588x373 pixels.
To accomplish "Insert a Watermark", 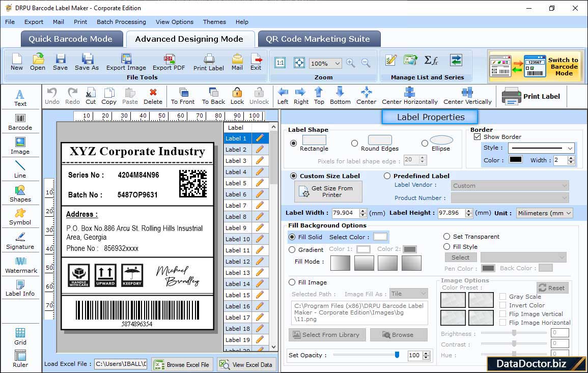I will pyautogui.click(x=21, y=265).
